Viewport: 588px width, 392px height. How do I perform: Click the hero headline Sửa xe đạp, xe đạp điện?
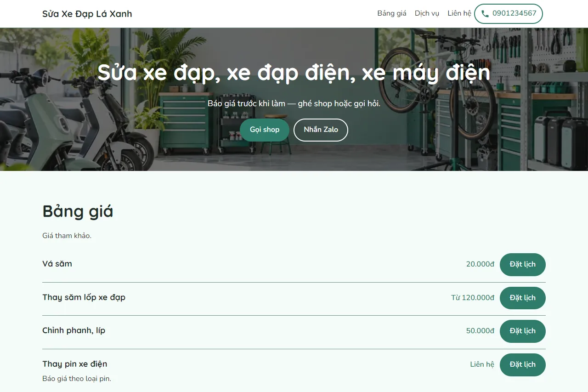coord(294,74)
